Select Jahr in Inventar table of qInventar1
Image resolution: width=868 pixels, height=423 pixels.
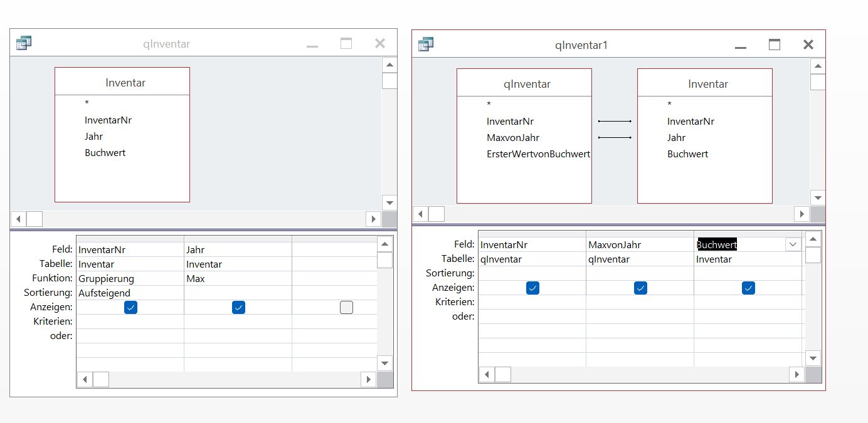point(676,137)
